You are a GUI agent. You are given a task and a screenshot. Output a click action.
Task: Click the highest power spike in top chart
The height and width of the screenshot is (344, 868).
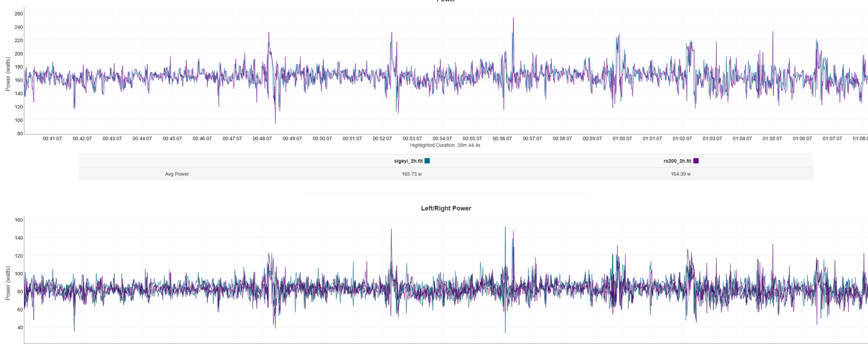513,19
